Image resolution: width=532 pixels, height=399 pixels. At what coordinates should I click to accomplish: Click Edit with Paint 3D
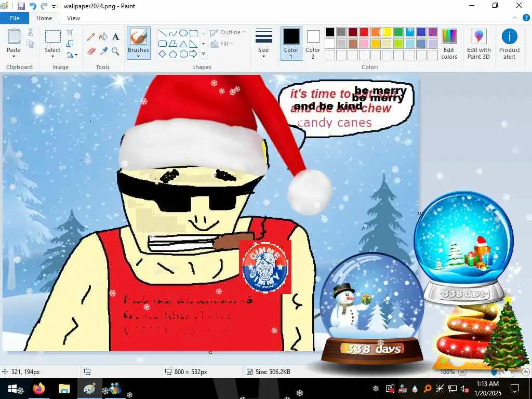point(478,44)
